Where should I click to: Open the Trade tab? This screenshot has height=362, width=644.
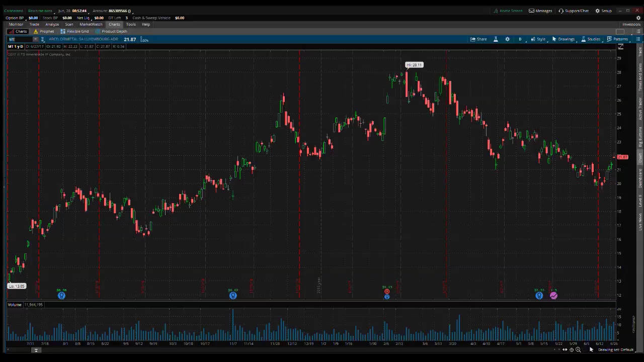pyautogui.click(x=34, y=24)
